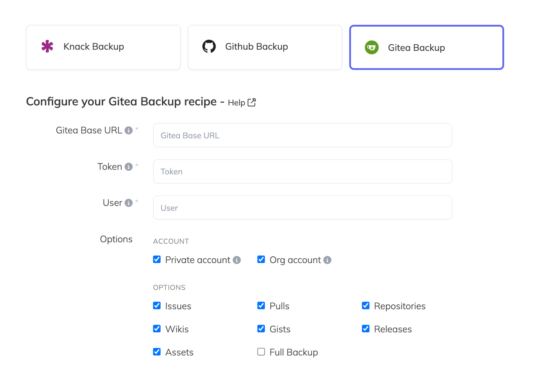Uncheck the Private account checkbox
This screenshot has width=533, height=392.
coord(157,260)
